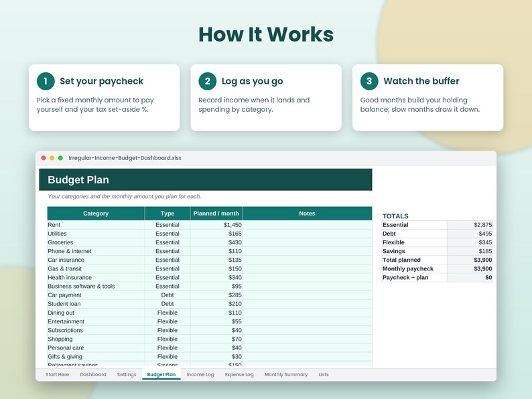Click the Dining out cell

[x=96, y=313]
